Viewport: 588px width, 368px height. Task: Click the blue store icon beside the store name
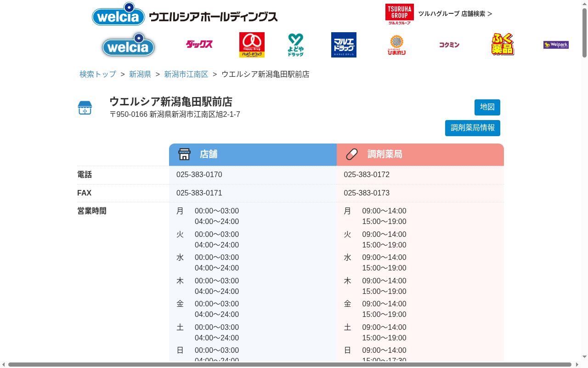pyautogui.click(x=85, y=108)
